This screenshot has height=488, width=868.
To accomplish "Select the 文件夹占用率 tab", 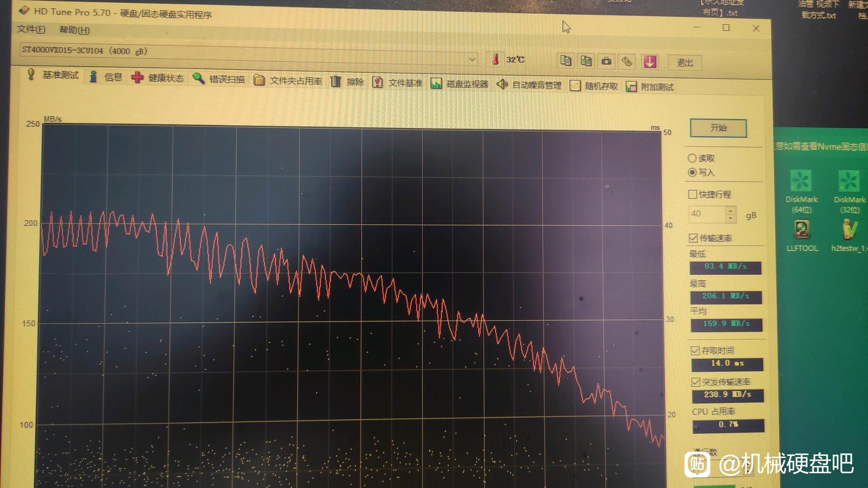I will coord(288,81).
